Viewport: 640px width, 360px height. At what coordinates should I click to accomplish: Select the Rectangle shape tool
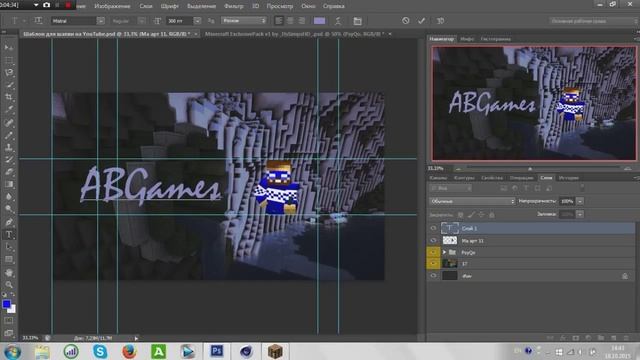pyautogui.click(x=9, y=260)
